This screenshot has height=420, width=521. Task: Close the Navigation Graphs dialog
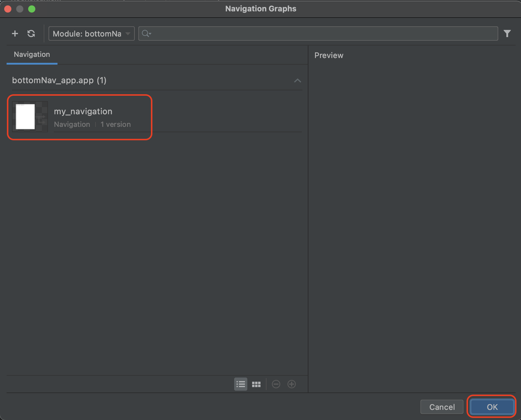click(8, 9)
